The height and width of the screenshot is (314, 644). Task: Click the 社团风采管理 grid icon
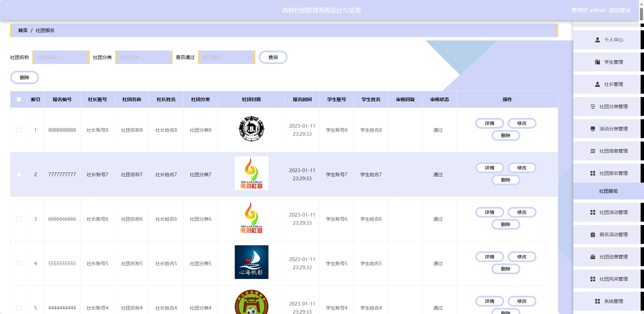[x=593, y=279]
